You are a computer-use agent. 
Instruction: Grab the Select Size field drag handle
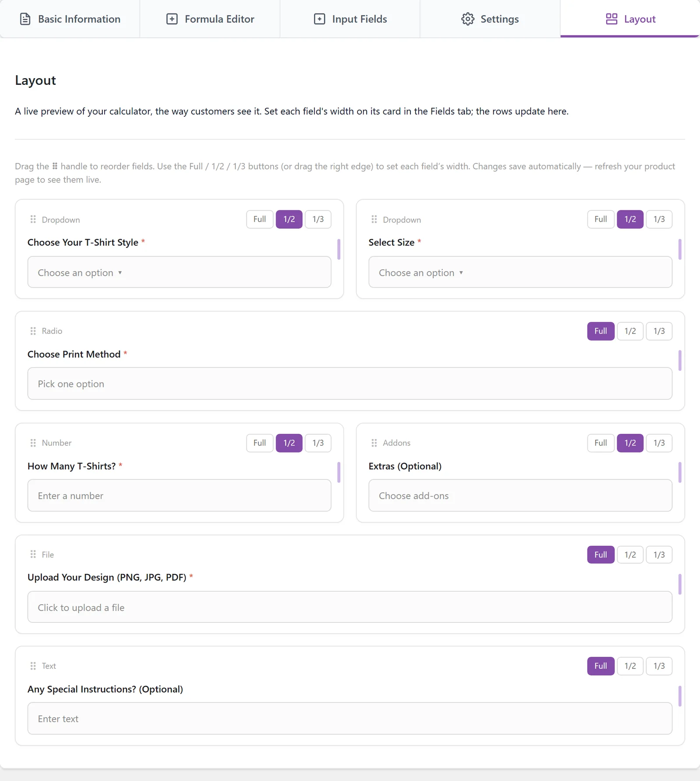[374, 219]
